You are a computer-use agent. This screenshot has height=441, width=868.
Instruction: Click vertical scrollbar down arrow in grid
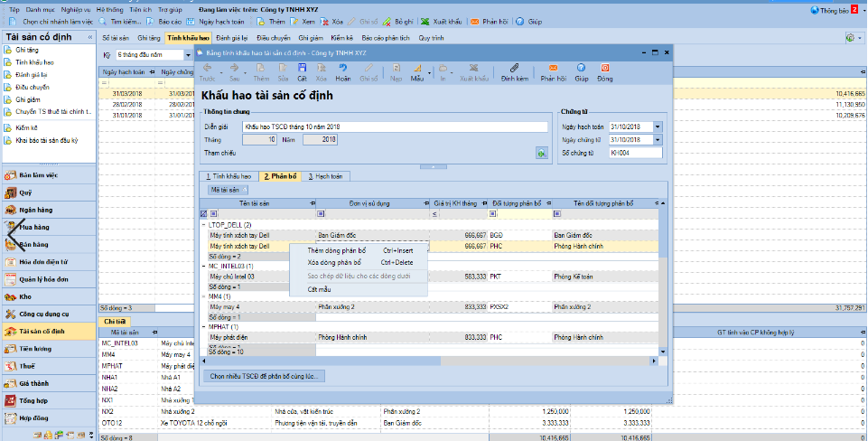click(x=663, y=352)
